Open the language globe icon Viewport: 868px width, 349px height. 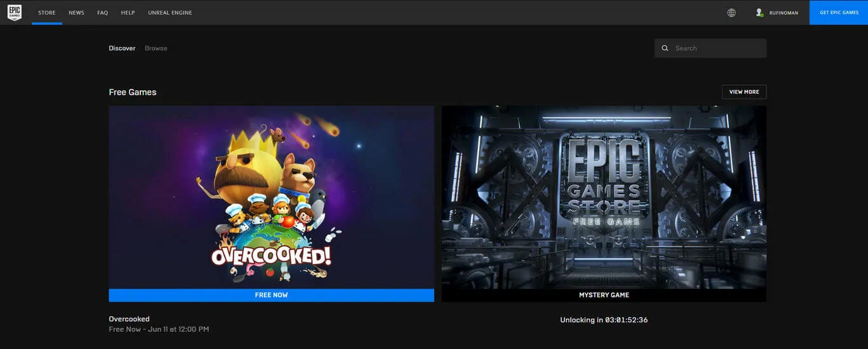pyautogui.click(x=731, y=13)
